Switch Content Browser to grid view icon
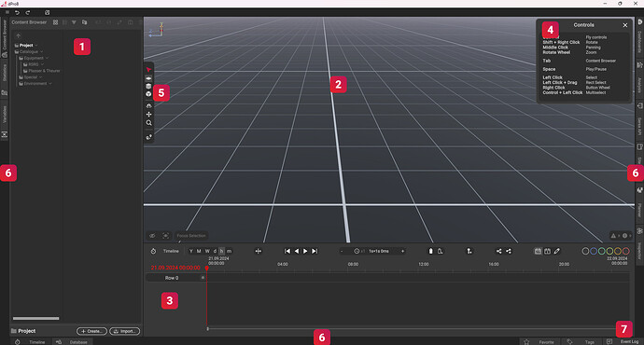This screenshot has width=644, height=345. (55, 22)
